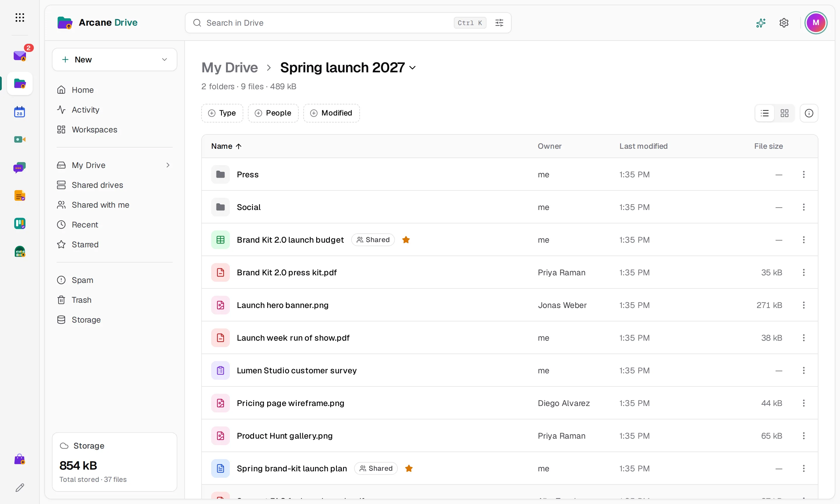This screenshot has width=840, height=504.
Task: Sort by Name column header
Action: point(226,146)
